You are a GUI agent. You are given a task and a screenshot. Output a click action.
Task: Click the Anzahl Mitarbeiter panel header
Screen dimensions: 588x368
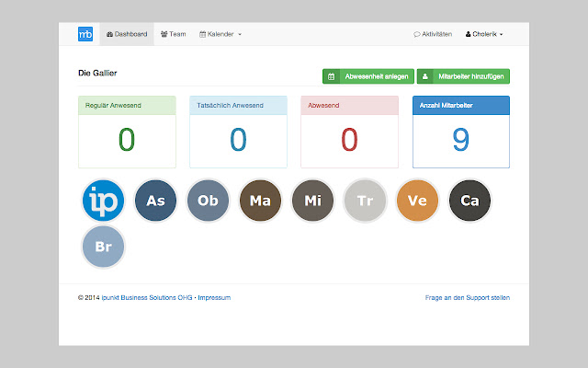pos(461,106)
